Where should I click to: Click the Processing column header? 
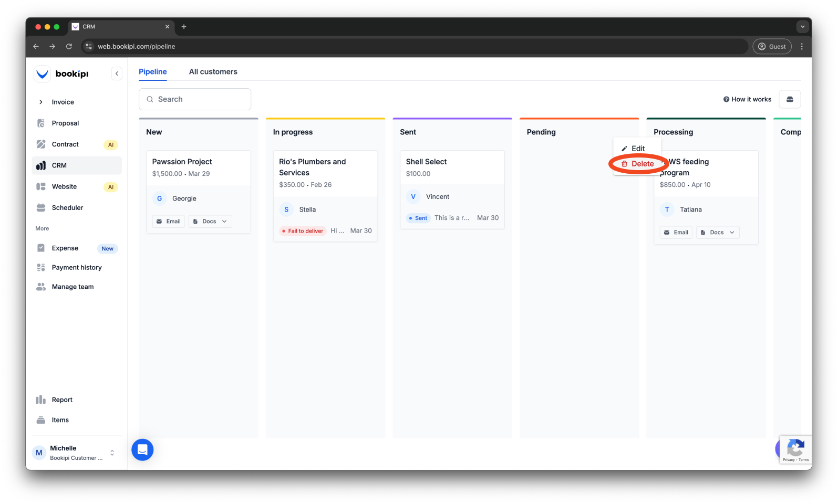click(673, 132)
